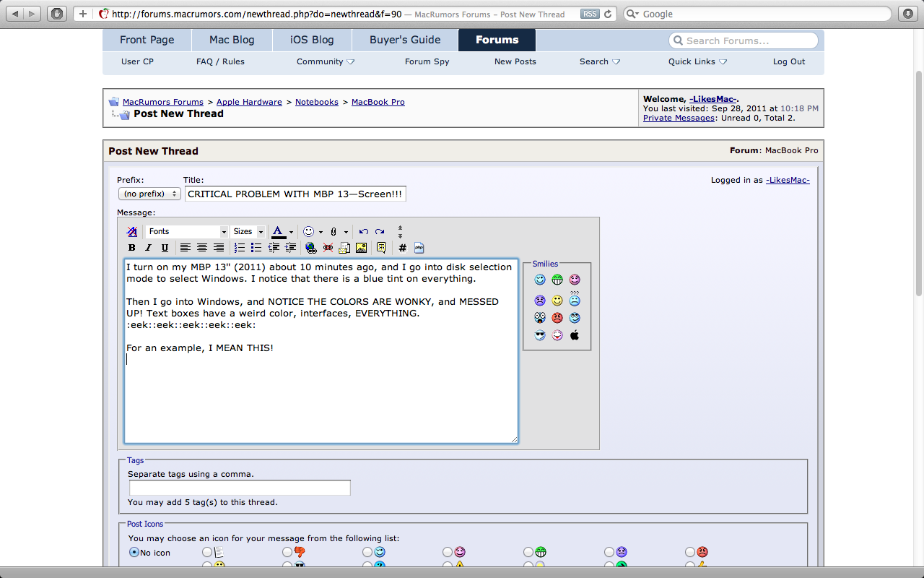Open the Private Messages link

point(679,118)
